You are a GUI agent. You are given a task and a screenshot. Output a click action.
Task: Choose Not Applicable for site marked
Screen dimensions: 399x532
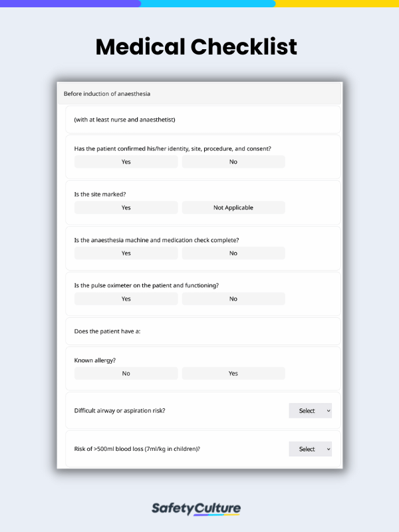pos(233,207)
